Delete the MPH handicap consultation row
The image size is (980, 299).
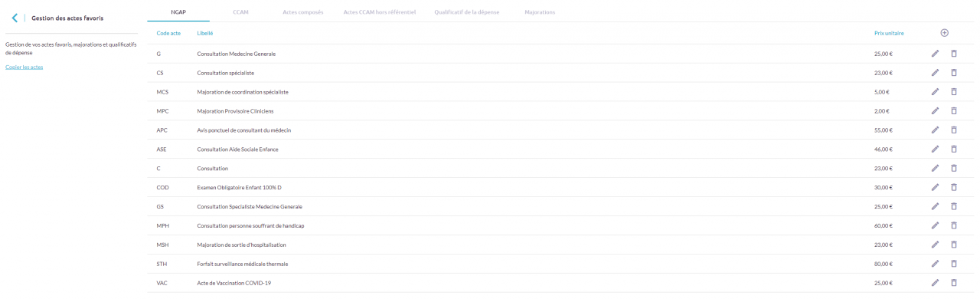[954, 225]
